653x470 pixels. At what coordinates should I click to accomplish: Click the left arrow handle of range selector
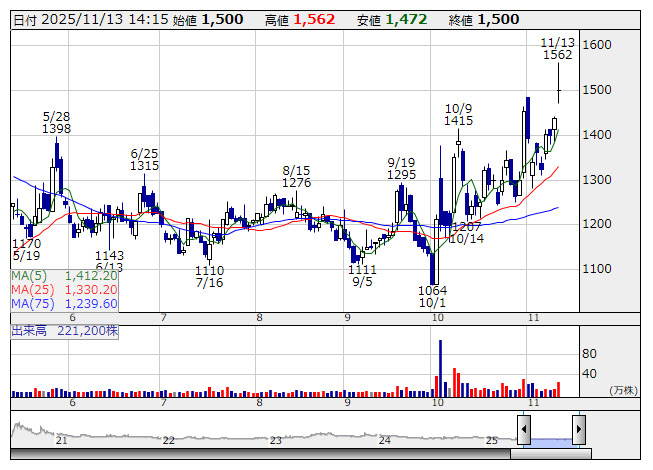pos(523,429)
